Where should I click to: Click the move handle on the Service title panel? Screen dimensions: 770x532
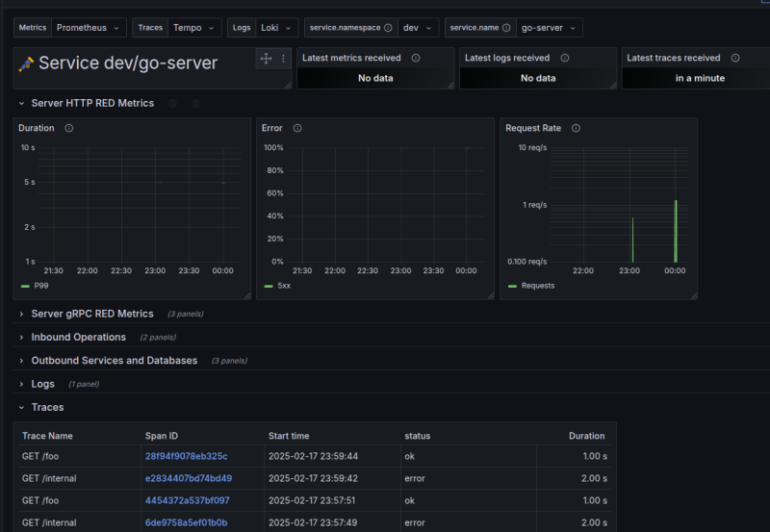click(x=267, y=59)
